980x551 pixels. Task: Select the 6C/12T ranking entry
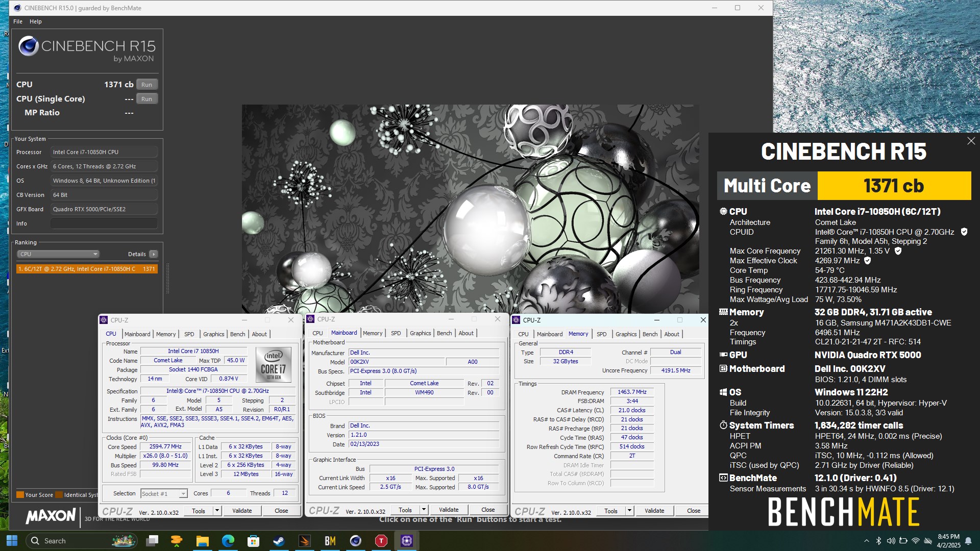[87, 269]
